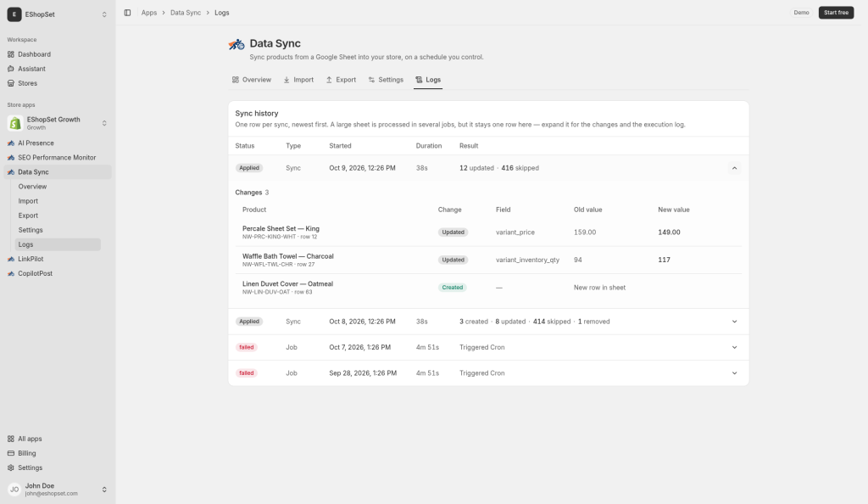Image resolution: width=868 pixels, height=504 pixels.
Task: Click the Billing card icon
Action: click(10, 453)
